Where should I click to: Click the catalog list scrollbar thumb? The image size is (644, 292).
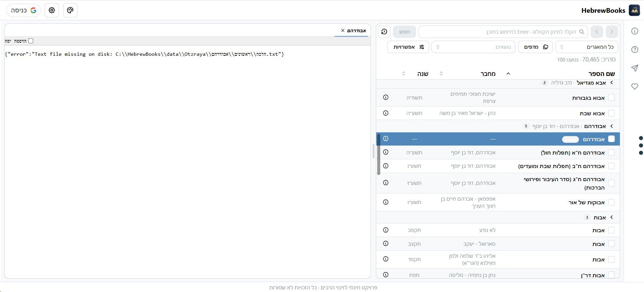point(379,154)
